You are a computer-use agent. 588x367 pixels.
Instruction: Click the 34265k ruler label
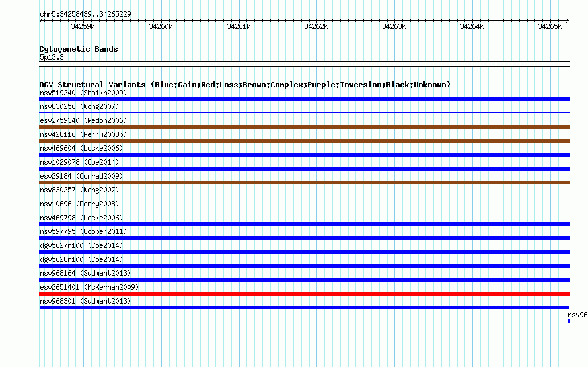point(550,26)
